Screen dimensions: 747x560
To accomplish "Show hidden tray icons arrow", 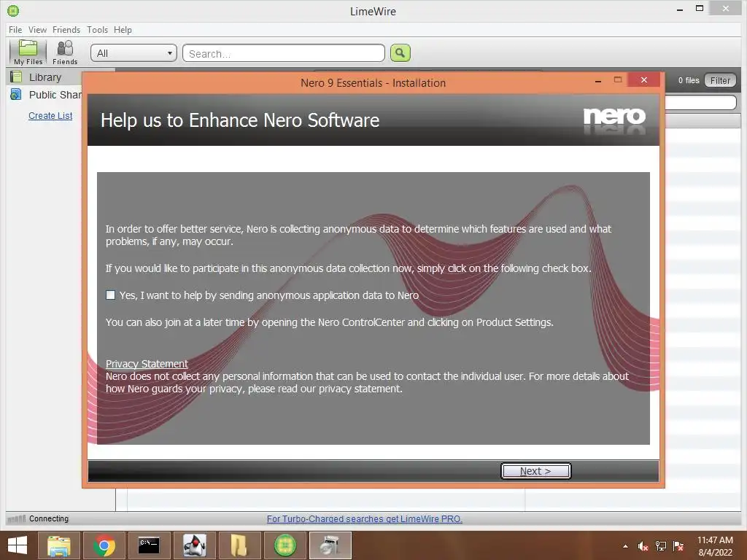I will coord(625,546).
